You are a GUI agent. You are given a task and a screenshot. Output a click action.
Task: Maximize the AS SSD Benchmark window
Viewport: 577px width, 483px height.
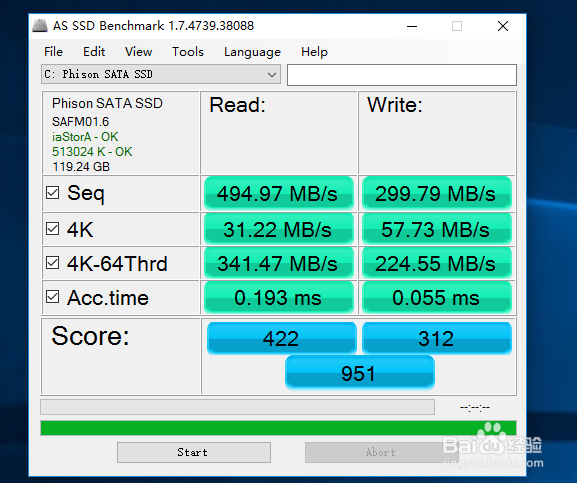(x=457, y=26)
